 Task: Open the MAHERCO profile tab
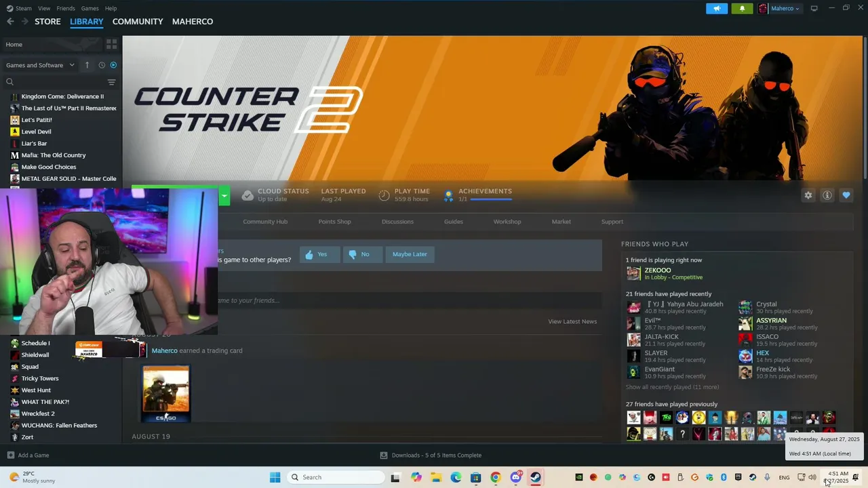tap(193, 22)
